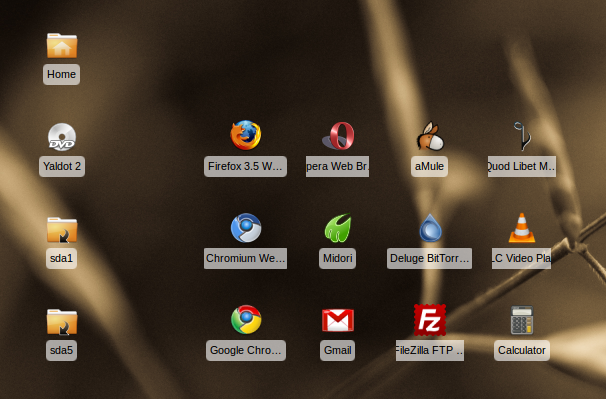This screenshot has width=606, height=399.
Task: Select the Yaldot 2 DVD icon
Action: point(62,137)
